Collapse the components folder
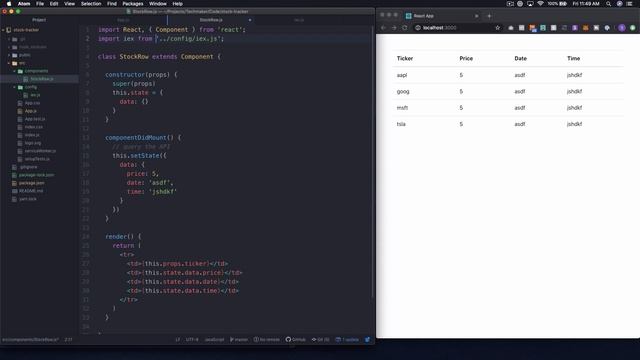The height and width of the screenshot is (360, 640). coord(15,71)
